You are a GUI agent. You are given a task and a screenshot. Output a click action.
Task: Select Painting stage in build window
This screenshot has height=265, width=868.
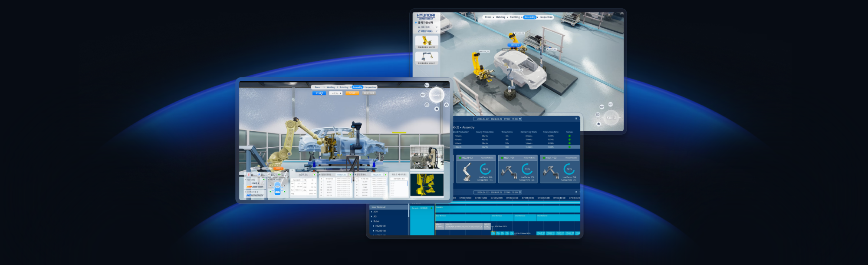pyautogui.click(x=515, y=17)
